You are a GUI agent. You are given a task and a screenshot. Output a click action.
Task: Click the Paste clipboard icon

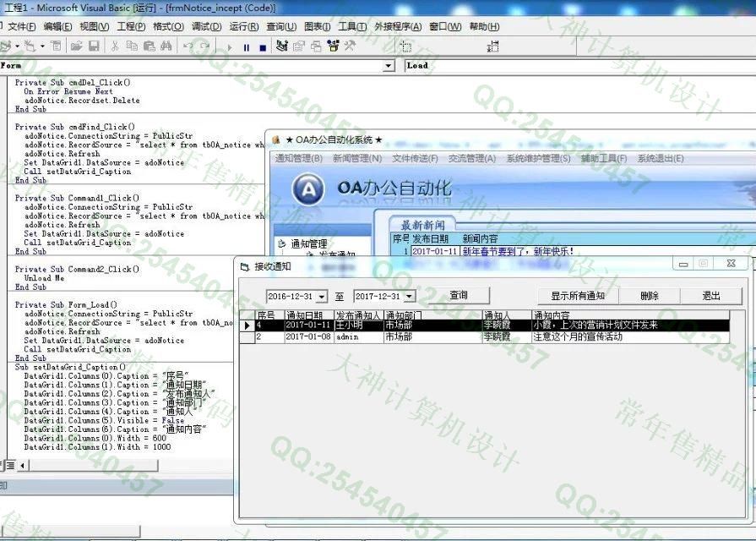pos(149,46)
